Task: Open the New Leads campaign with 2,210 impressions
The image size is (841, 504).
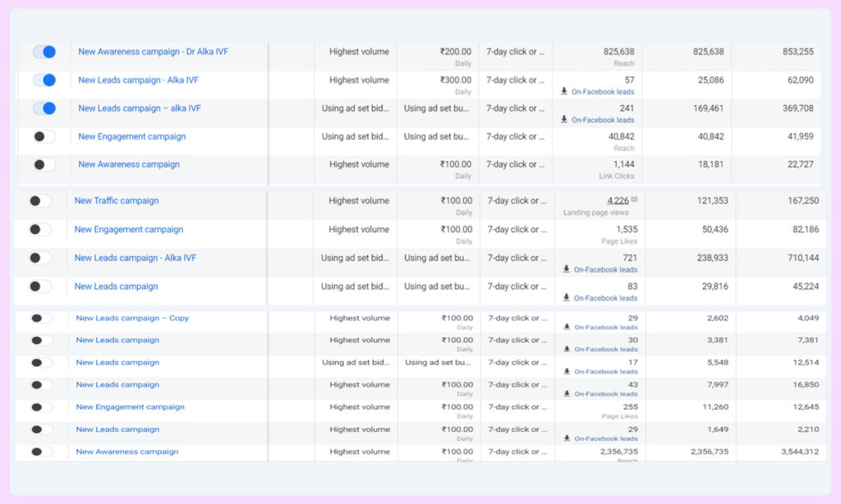Action: (x=117, y=429)
